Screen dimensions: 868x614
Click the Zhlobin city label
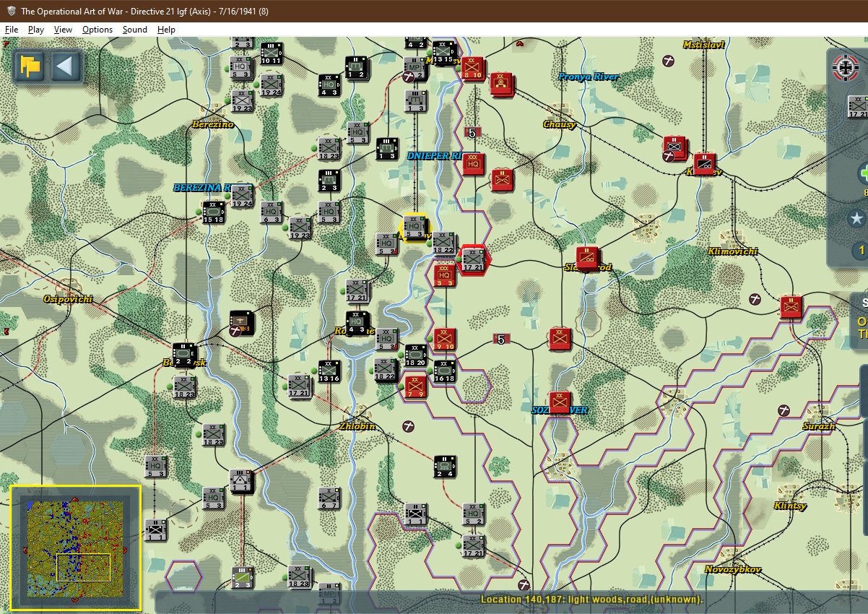coord(357,426)
